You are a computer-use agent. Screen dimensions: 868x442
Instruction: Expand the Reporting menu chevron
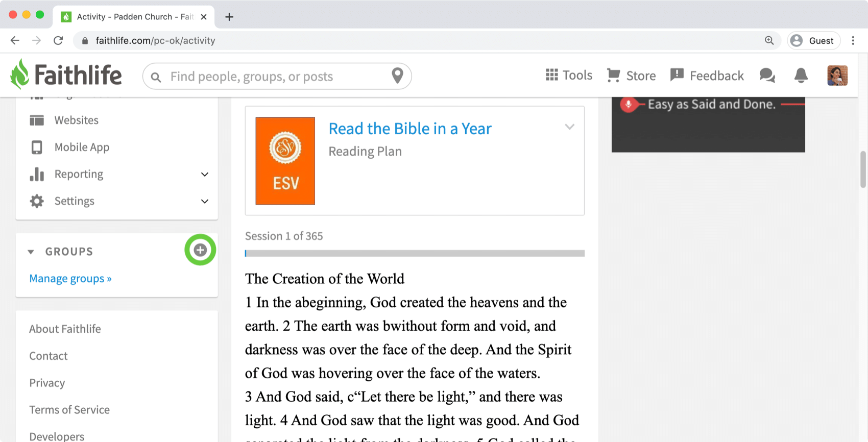[205, 175]
